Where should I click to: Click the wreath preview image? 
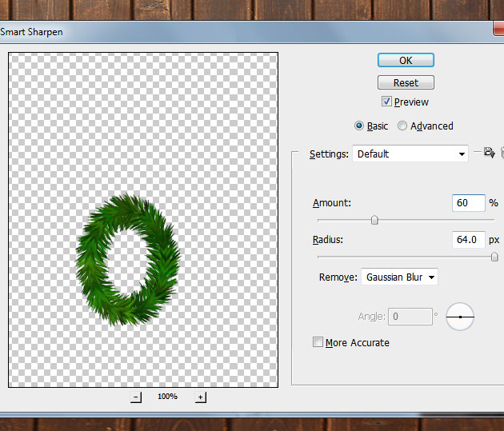pos(128,260)
